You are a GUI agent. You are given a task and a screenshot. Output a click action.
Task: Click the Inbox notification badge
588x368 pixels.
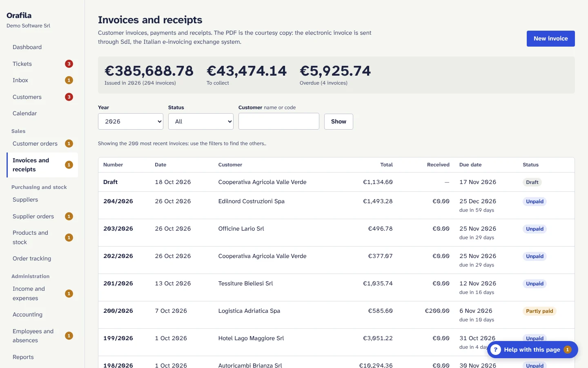(x=69, y=80)
